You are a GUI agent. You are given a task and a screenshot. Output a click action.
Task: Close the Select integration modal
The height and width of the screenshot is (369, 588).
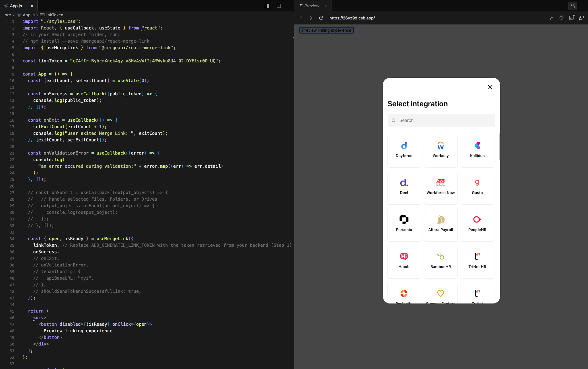[x=490, y=87]
